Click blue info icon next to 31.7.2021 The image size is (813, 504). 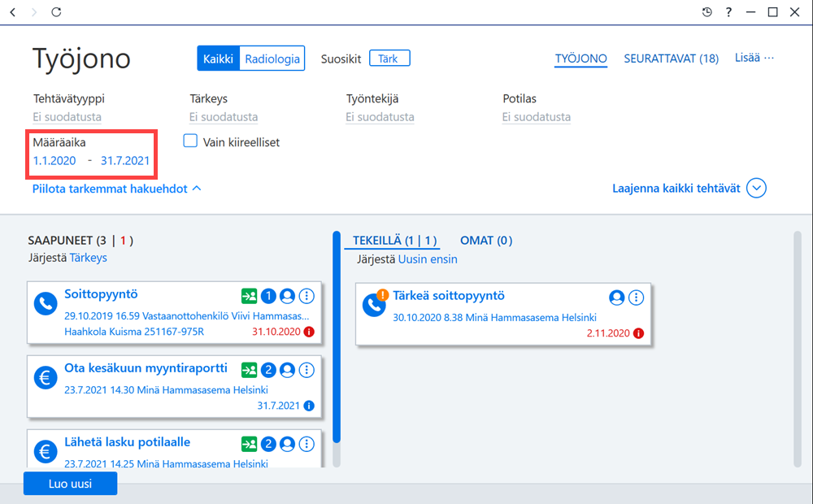309,406
